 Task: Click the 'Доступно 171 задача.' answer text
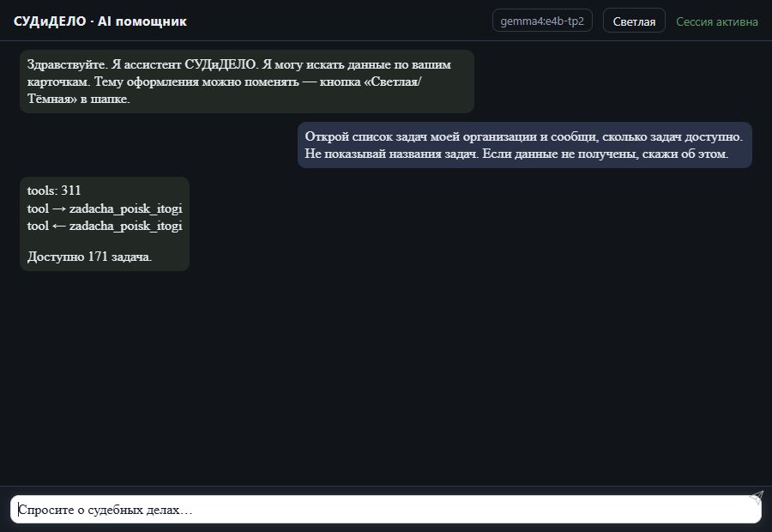[89, 257]
